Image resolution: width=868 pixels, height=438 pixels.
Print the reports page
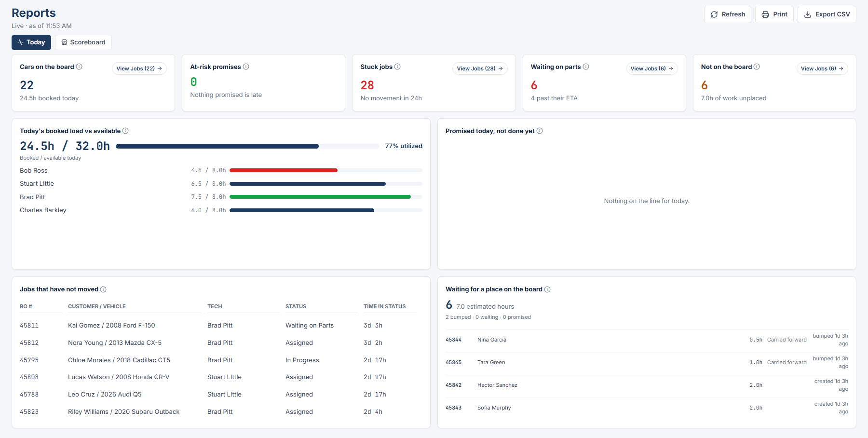pyautogui.click(x=774, y=14)
